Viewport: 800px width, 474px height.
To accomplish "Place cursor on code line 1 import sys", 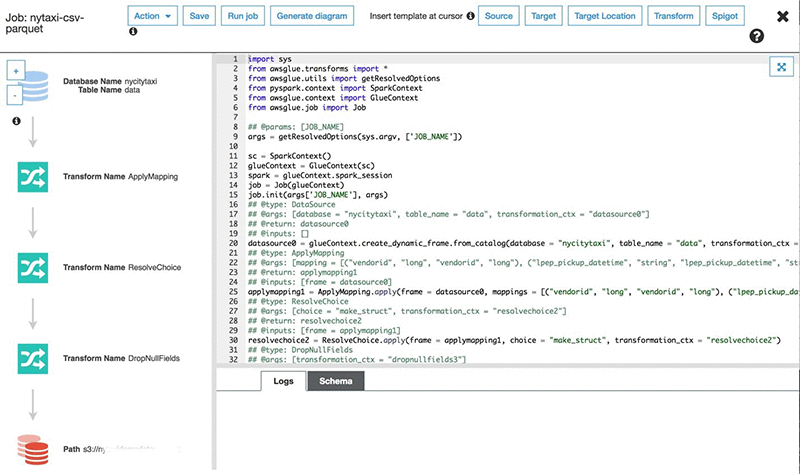I will click(270, 59).
